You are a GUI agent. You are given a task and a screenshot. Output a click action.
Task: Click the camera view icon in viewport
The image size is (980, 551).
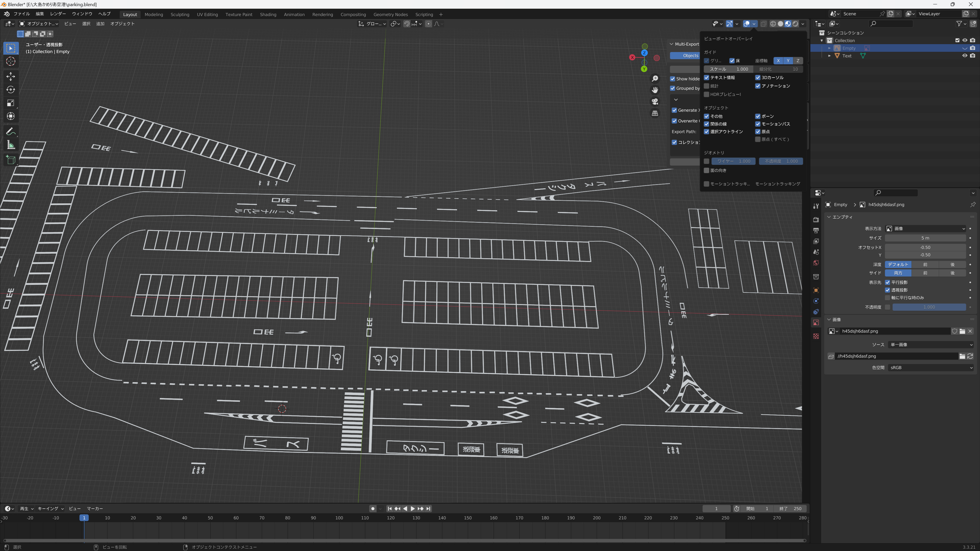[x=655, y=102]
